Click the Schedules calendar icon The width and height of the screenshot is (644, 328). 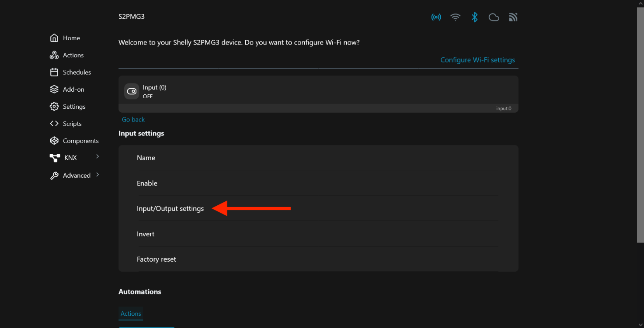pos(54,72)
